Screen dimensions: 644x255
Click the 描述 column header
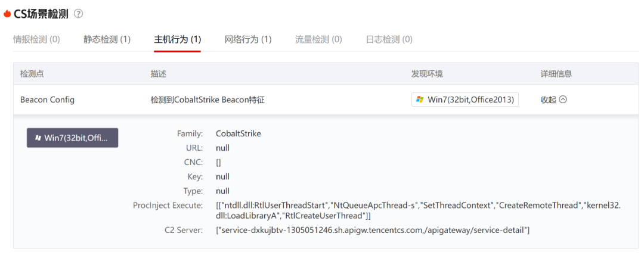pos(158,74)
